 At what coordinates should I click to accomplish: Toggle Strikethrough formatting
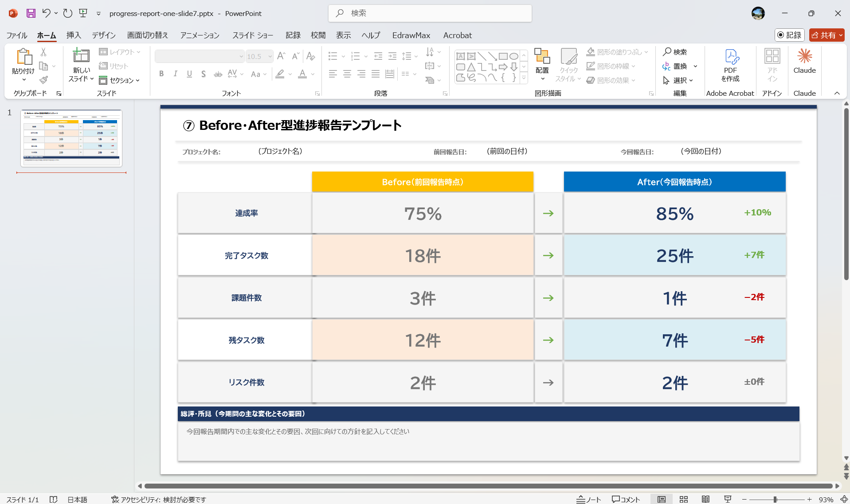pos(218,74)
